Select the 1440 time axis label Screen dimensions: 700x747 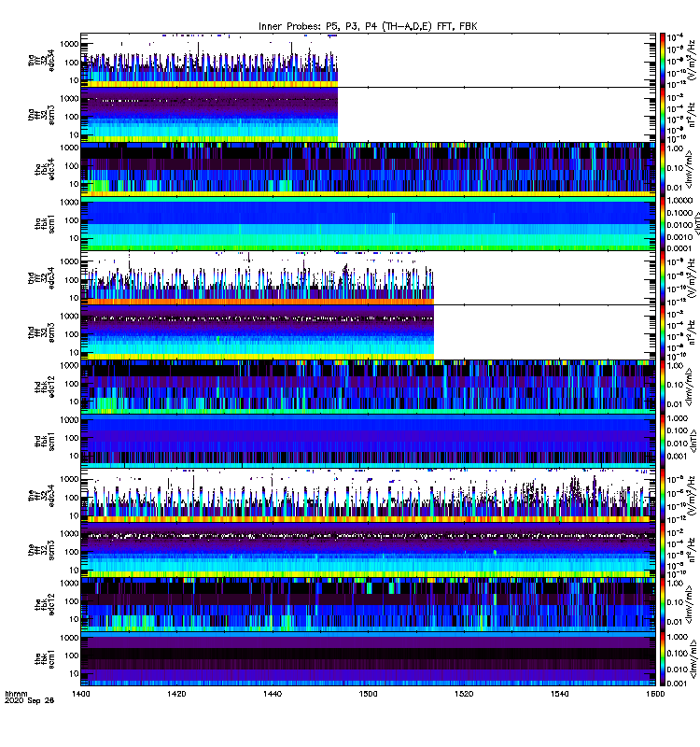point(273,694)
